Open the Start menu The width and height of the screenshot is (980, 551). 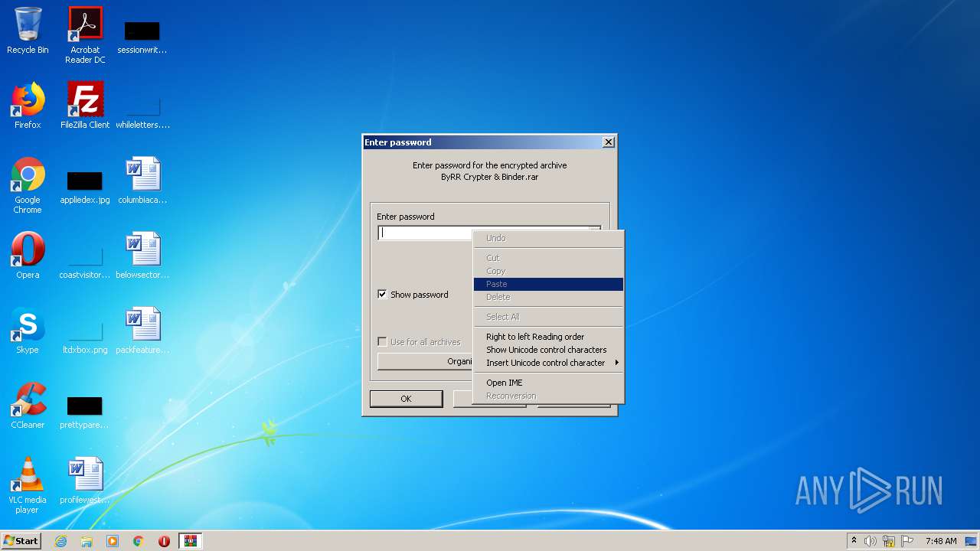pos(21,541)
